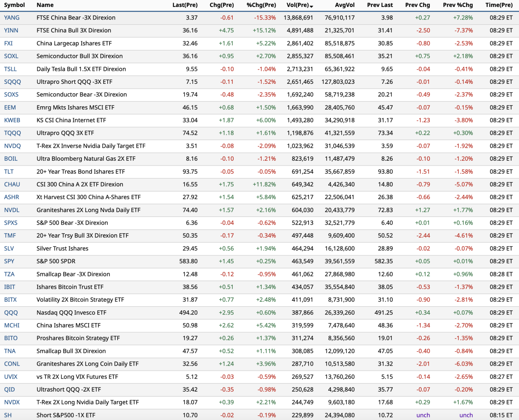Image resolution: width=519 pixels, height=420 pixels.
Task: Sort by the Last(Pre) column header
Action: pos(185,5)
